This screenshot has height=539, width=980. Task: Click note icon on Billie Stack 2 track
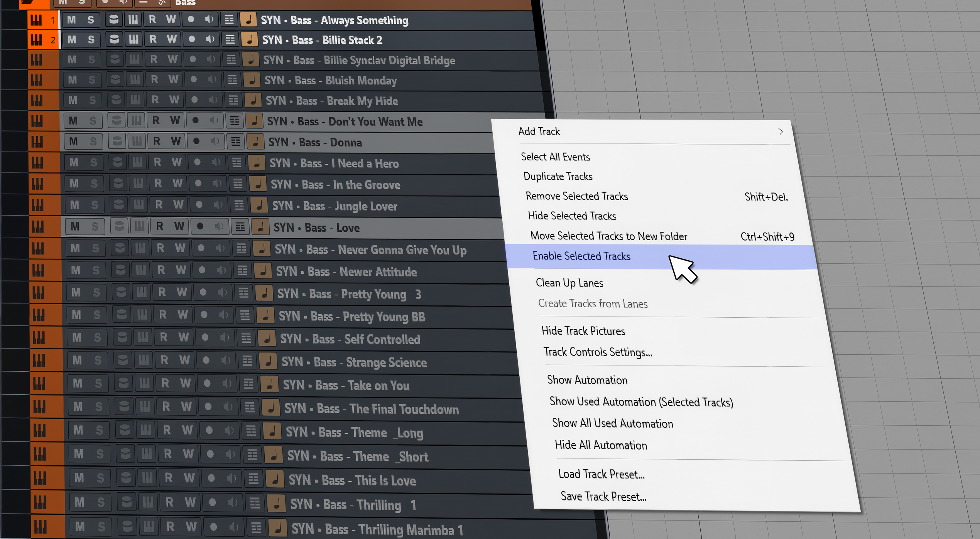250,39
